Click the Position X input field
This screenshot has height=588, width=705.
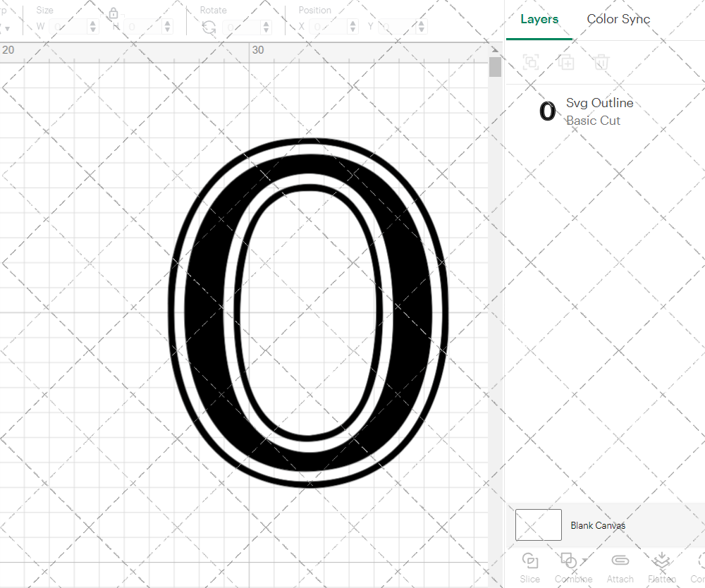(326, 26)
